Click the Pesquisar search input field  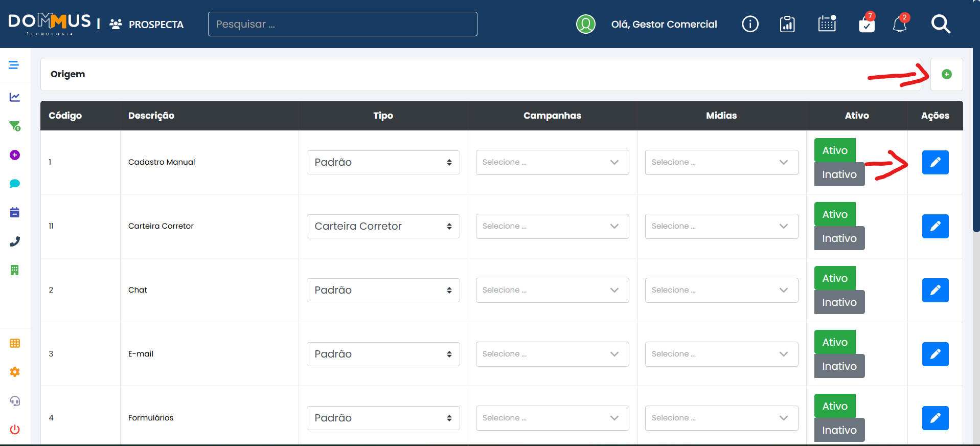(343, 24)
